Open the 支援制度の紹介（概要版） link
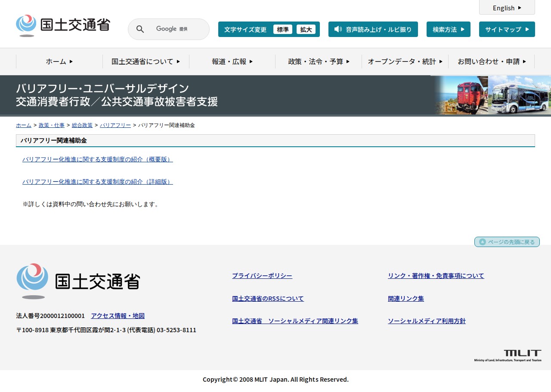The height and width of the screenshot is (392, 551). pyautogui.click(x=97, y=159)
